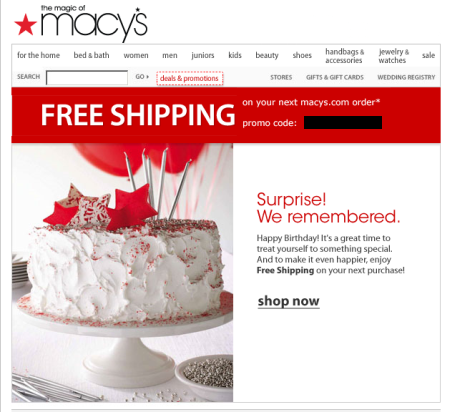Open the 'bed & bath' category
450x412 pixels.
[x=91, y=55]
